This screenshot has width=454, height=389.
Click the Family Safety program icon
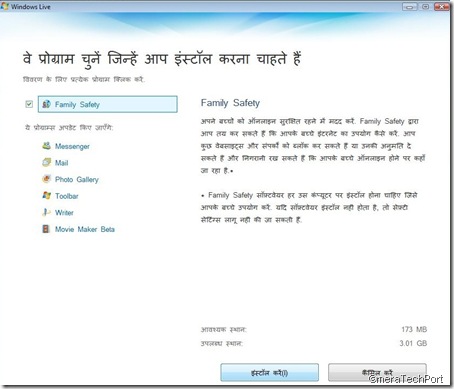(x=46, y=104)
